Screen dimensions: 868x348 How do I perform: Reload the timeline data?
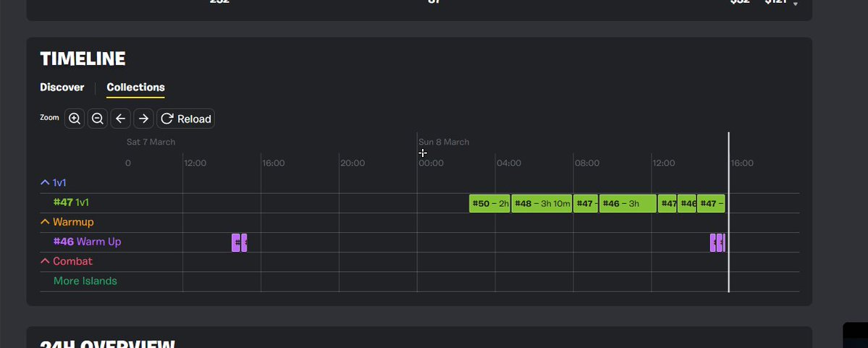click(185, 119)
